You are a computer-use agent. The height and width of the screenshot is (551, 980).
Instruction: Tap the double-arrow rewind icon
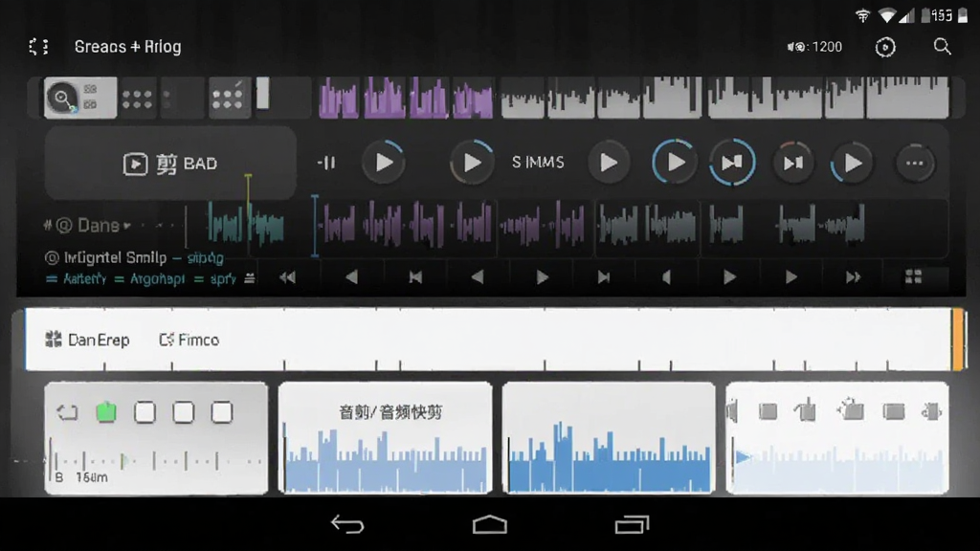point(287,277)
